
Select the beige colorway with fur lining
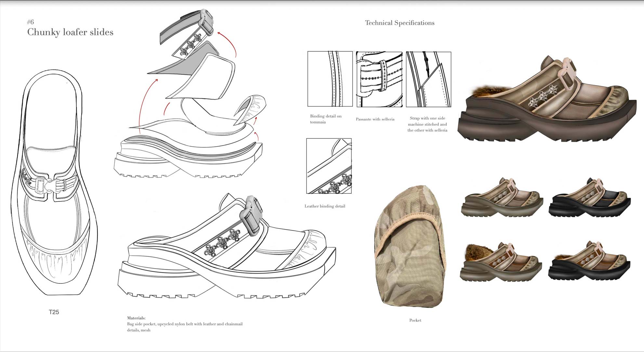pyautogui.click(x=501, y=261)
